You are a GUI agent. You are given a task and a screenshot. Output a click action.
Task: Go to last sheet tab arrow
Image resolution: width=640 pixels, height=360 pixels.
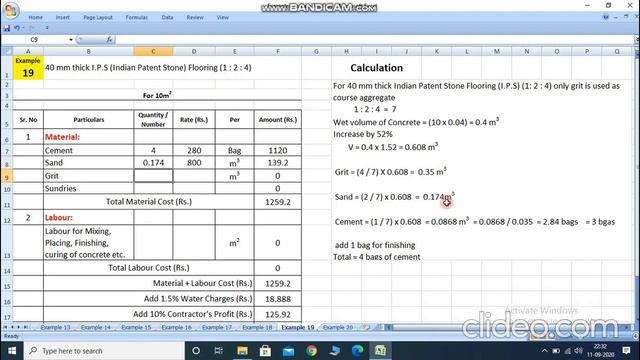pyautogui.click(x=25, y=327)
